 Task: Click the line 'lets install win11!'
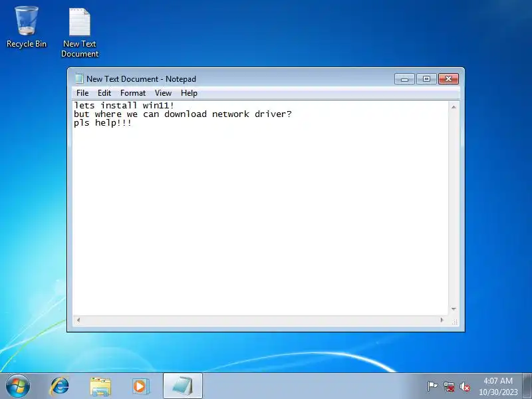124,105
